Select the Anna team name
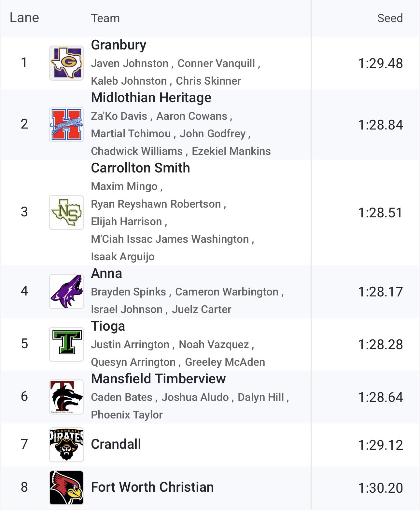The width and height of the screenshot is (420, 520). click(x=106, y=273)
